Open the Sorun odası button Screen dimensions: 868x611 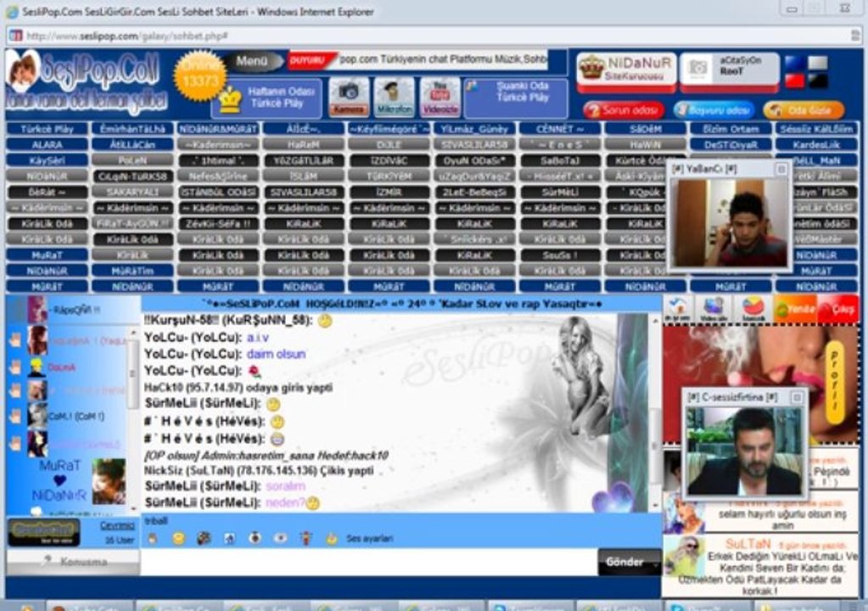[x=624, y=109]
